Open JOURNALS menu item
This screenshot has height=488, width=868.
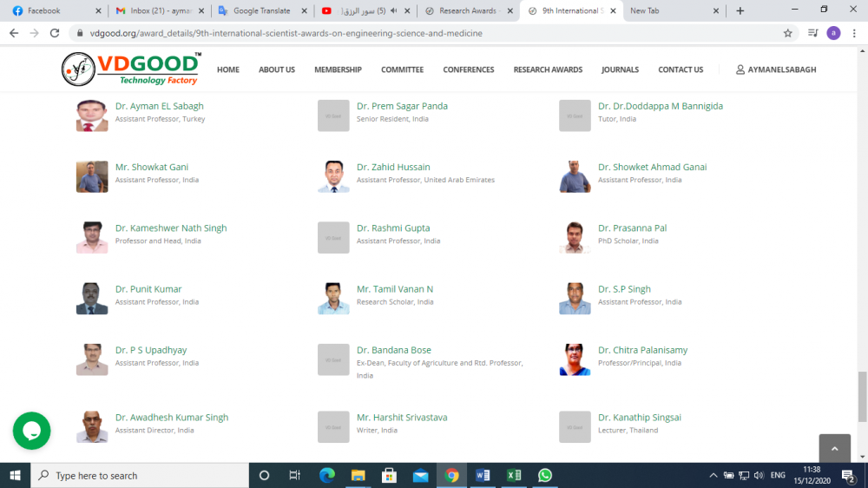pyautogui.click(x=620, y=69)
